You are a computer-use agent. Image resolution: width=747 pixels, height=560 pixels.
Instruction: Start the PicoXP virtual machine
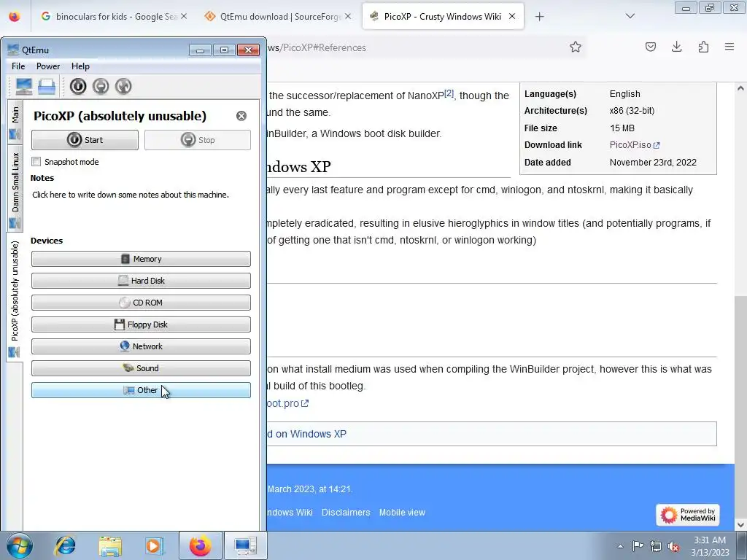click(x=85, y=140)
